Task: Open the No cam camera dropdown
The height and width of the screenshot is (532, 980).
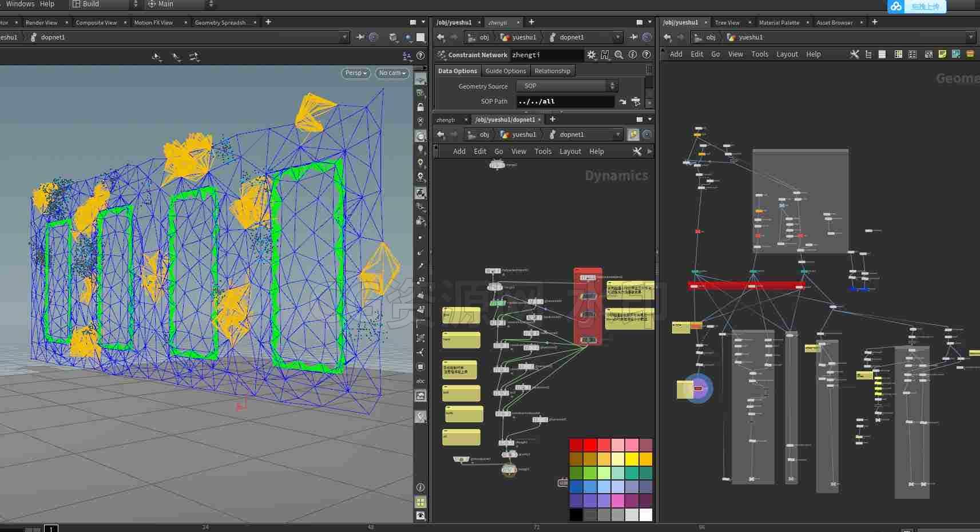Action: click(392, 73)
